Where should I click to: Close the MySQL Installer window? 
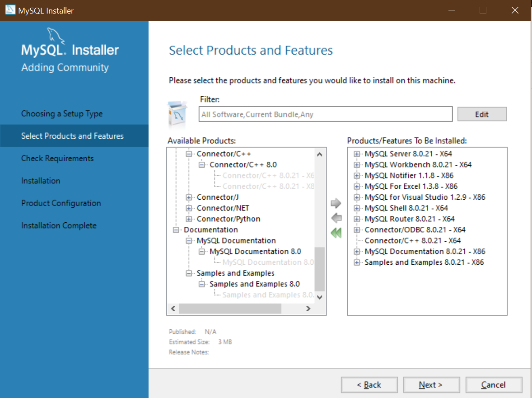515,10
